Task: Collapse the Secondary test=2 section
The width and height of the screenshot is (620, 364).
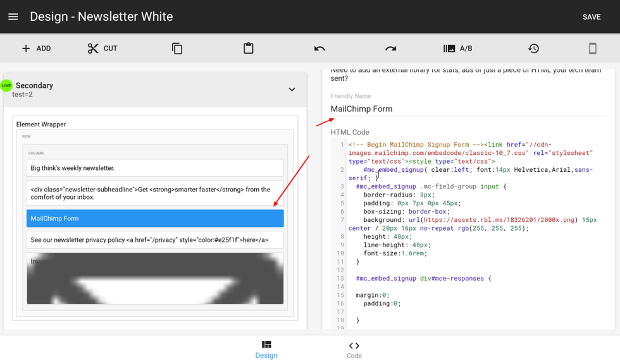Action: point(292,89)
